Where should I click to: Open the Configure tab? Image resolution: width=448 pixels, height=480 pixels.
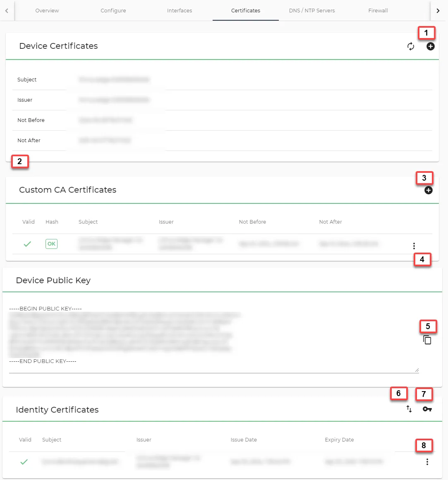pos(113,10)
